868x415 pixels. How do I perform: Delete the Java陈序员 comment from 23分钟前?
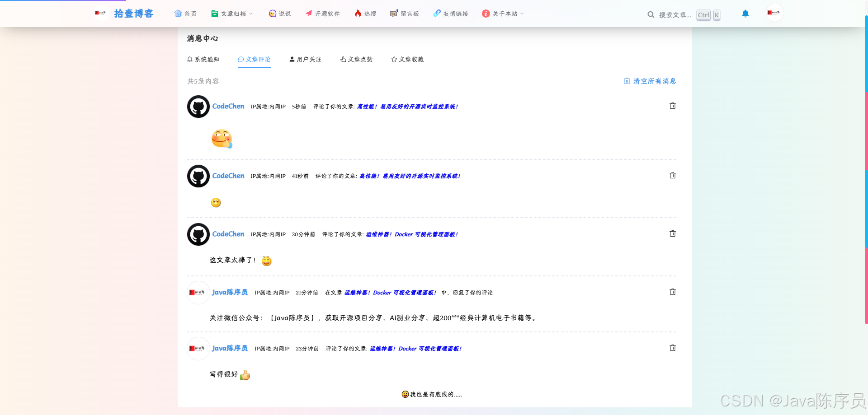673,348
